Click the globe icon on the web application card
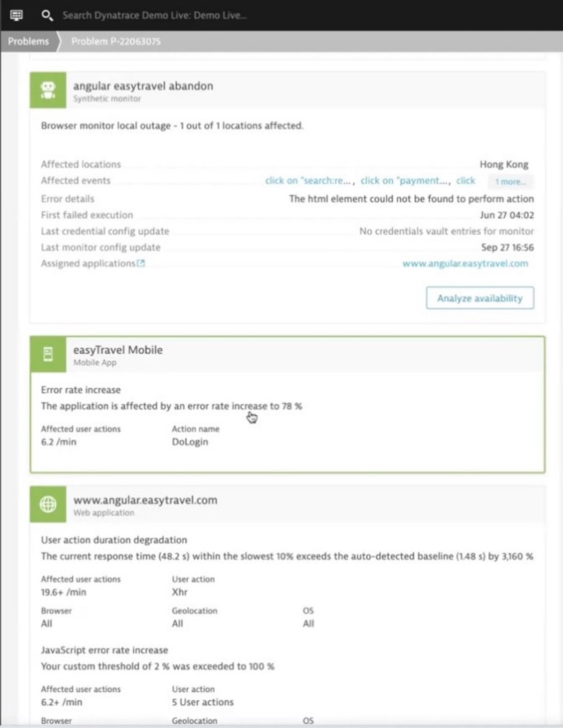Viewport: 563px width, 728px height. 47,505
